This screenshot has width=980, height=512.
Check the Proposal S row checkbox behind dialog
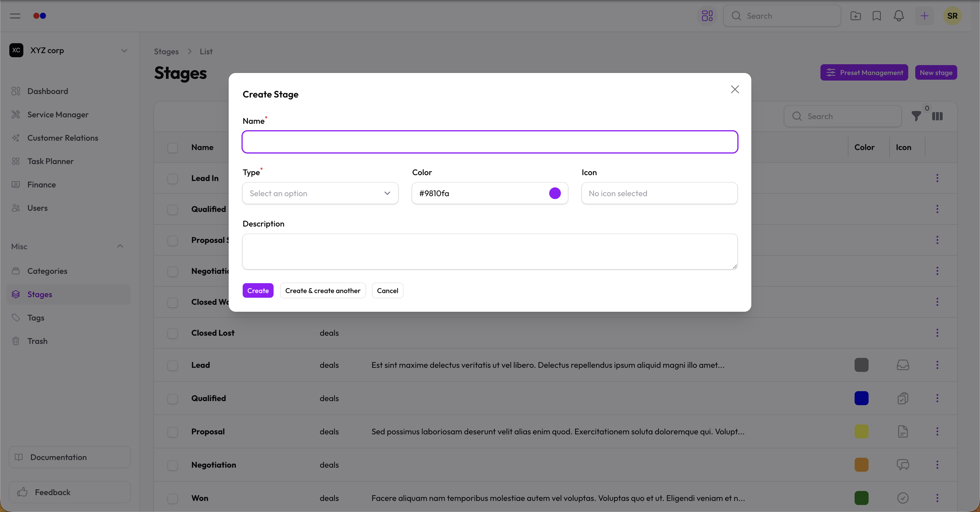[x=173, y=240]
